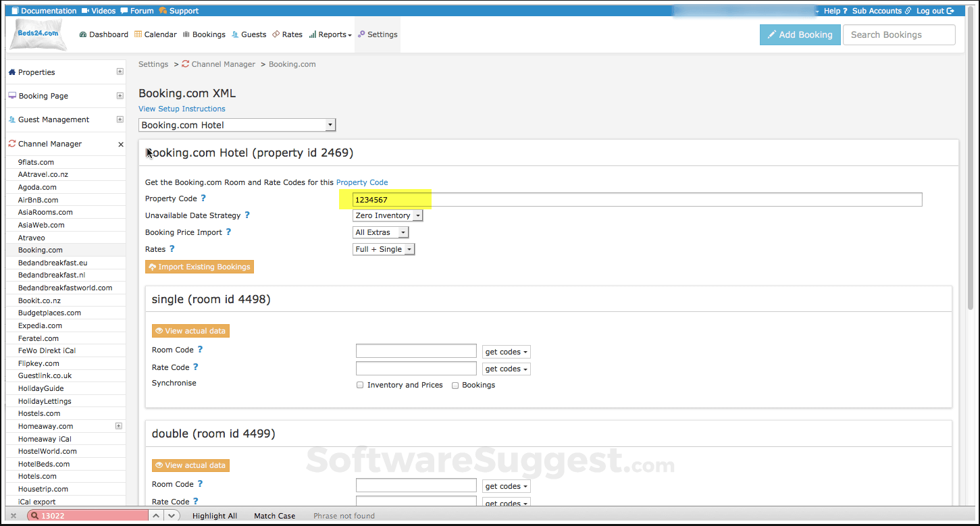Image resolution: width=980 pixels, height=526 pixels.
Task: Enable Inventory and Prices checkbox
Action: [x=360, y=385]
